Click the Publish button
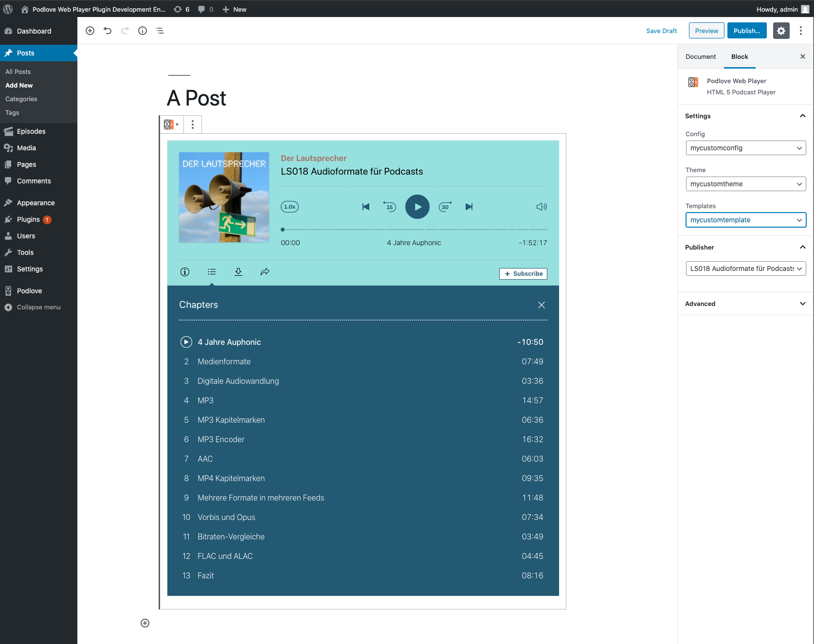The image size is (814, 644). pyautogui.click(x=747, y=31)
